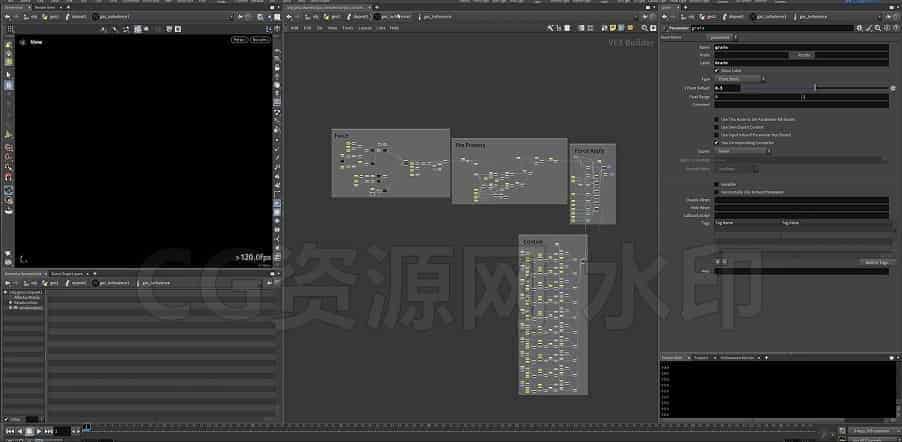Open the Tools menu in network editor

347,28
